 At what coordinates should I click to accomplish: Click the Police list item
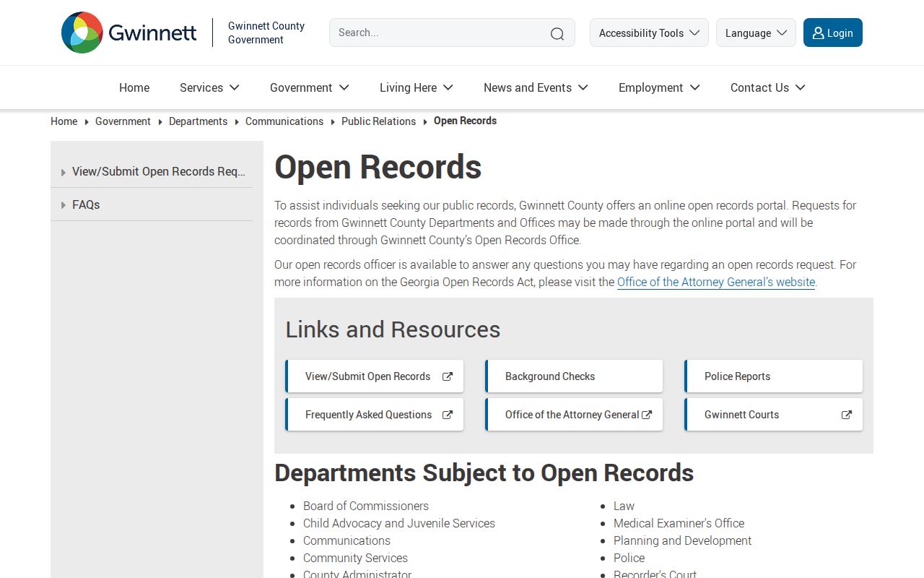click(629, 558)
